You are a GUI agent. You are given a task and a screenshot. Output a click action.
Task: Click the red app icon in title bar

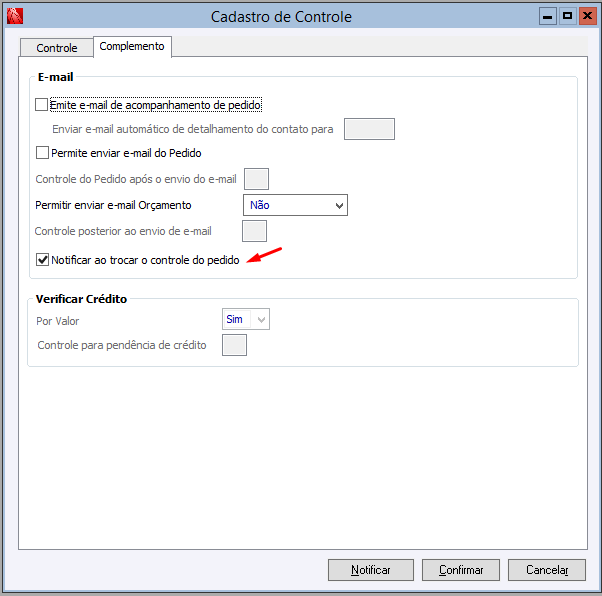pos(14,17)
